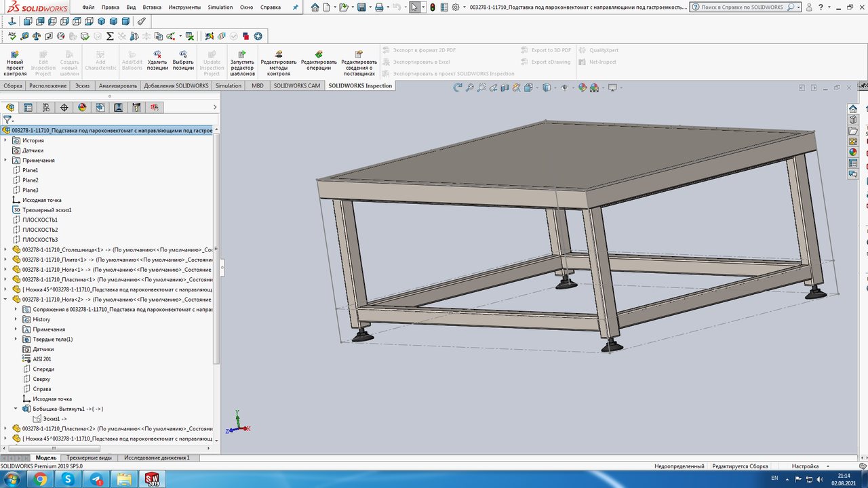Open the Справка menu

point(271,7)
